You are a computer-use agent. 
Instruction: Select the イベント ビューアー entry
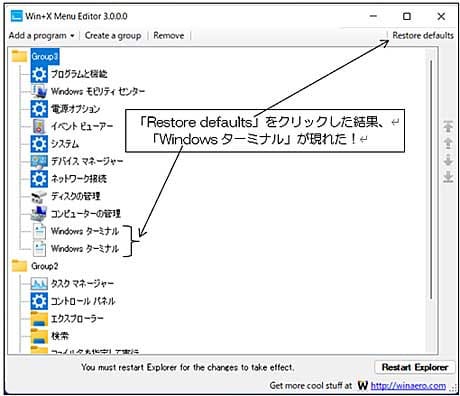[82, 126]
